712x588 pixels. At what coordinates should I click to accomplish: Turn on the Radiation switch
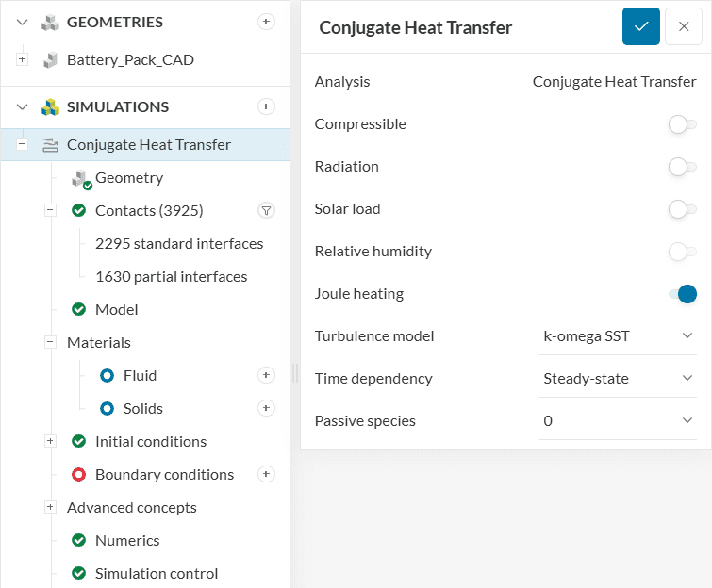pyautogui.click(x=682, y=167)
